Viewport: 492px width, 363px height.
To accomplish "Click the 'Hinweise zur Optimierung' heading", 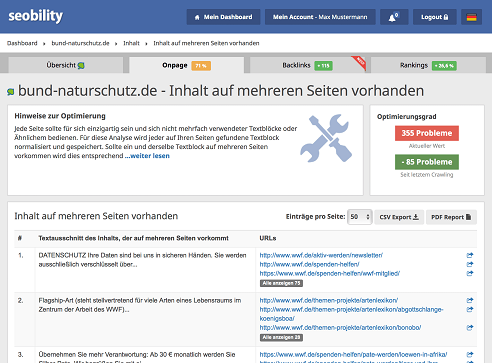I will (60, 116).
